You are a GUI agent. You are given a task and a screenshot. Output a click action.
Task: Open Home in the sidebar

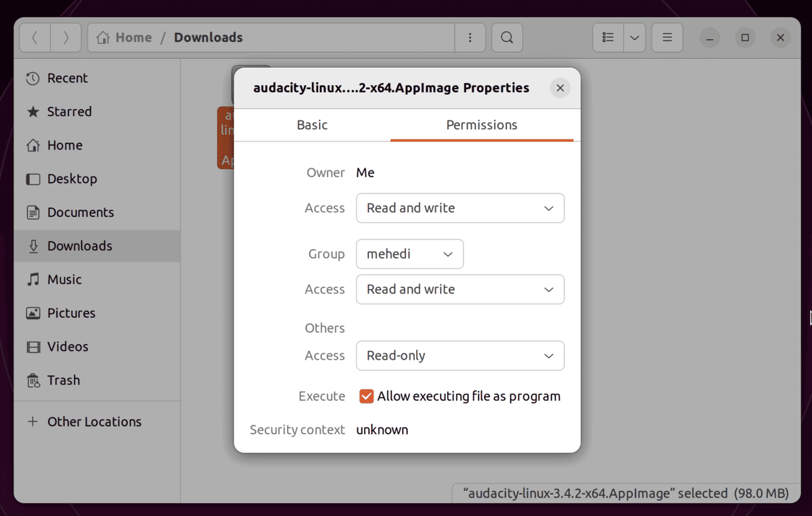pos(97,145)
